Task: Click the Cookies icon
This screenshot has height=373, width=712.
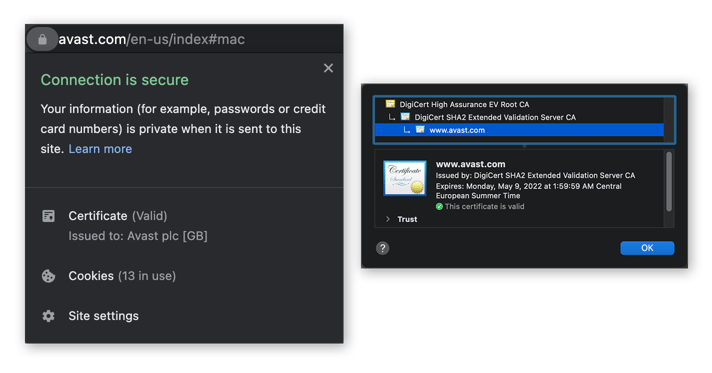Action: (49, 276)
